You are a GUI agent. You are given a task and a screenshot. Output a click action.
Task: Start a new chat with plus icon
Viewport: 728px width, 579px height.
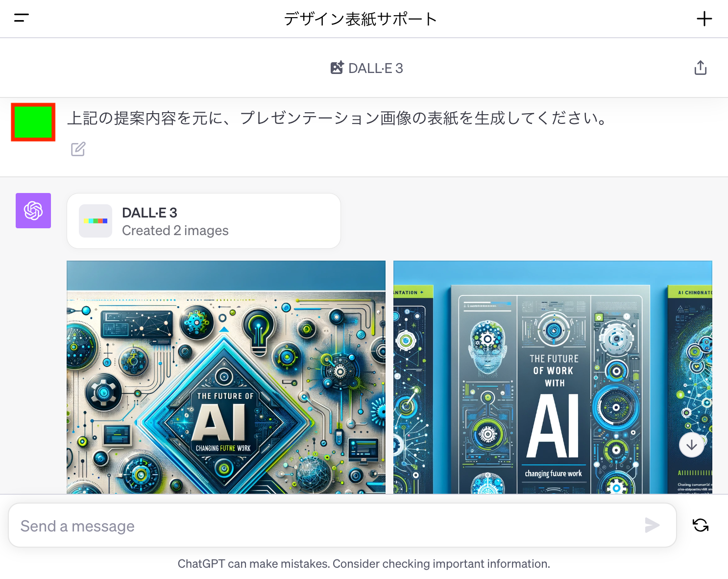coord(704,19)
